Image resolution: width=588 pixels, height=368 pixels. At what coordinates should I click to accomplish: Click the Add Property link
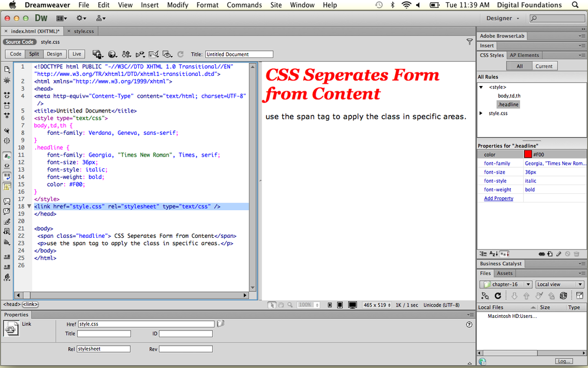point(499,198)
